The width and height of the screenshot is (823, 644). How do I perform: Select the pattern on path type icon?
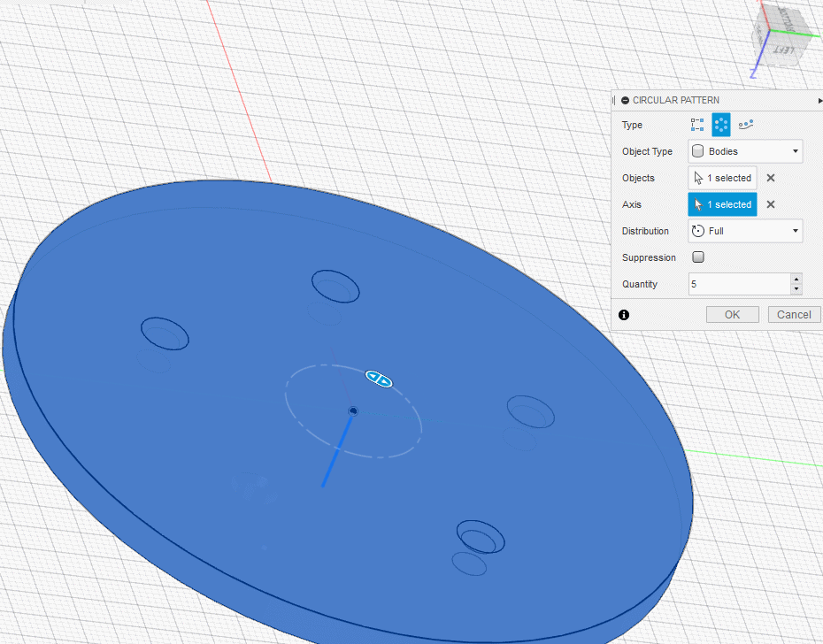tap(746, 125)
